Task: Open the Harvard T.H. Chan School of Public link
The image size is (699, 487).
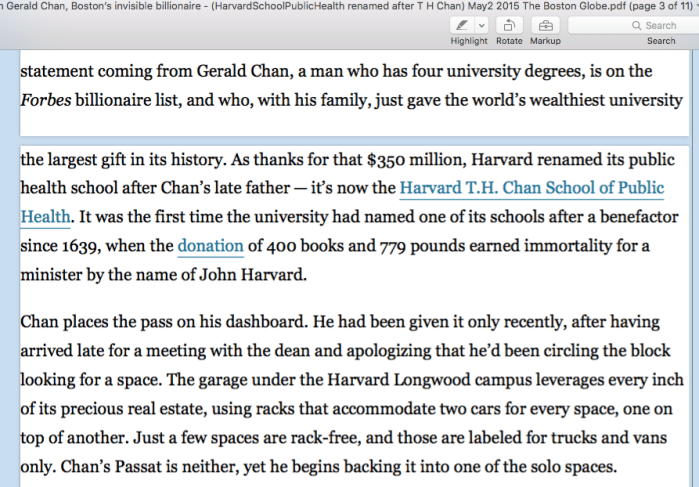Action: [531, 188]
